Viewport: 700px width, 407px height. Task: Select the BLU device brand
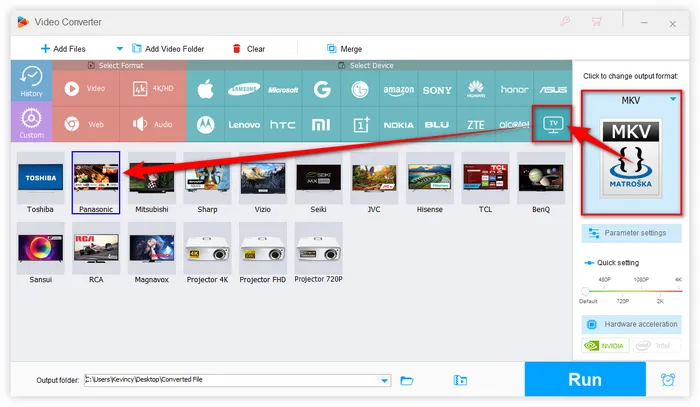coord(437,125)
